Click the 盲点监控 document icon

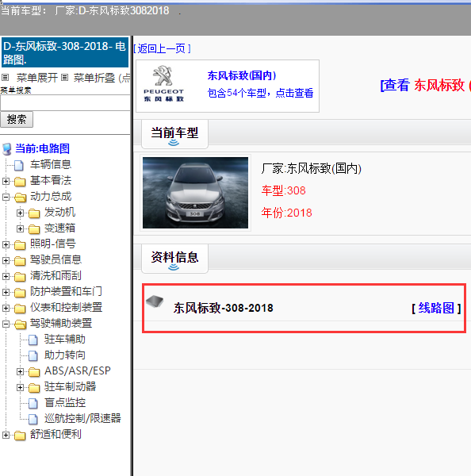[x=33, y=404]
